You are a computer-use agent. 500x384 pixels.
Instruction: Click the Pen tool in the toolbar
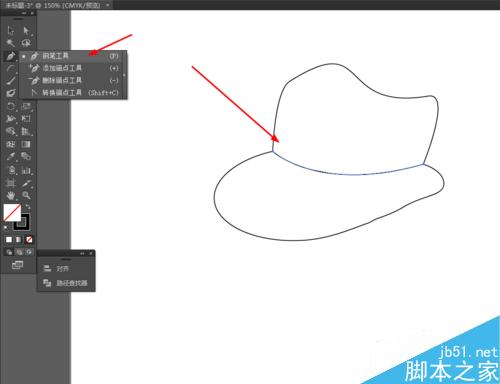(11, 56)
